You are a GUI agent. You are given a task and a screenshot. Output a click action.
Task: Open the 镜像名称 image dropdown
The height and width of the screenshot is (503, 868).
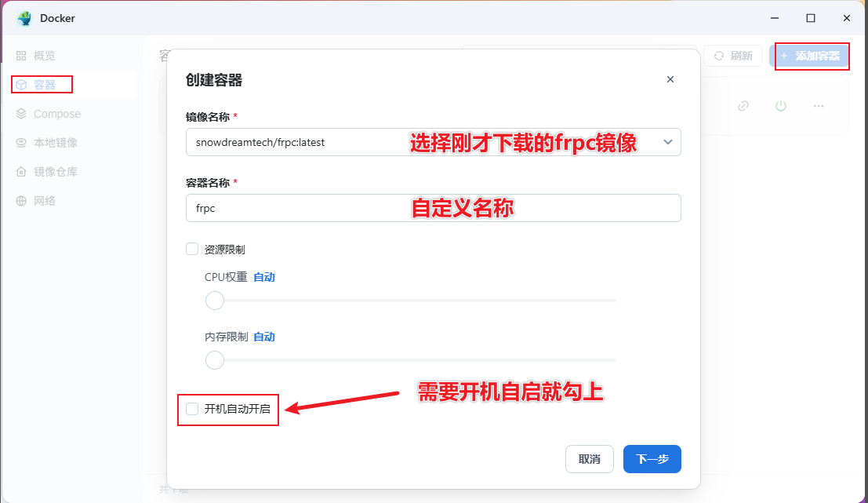coord(434,142)
